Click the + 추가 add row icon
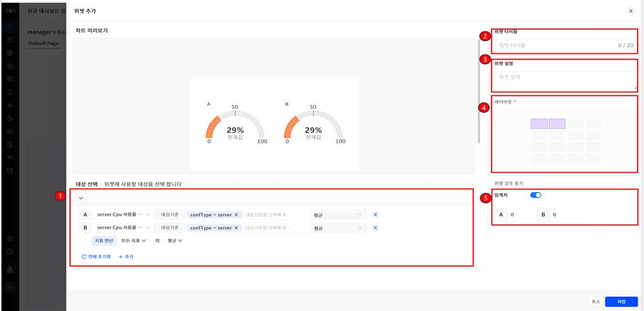This screenshot has height=311, width=644. pyautogui.click(x=121, y=257)
